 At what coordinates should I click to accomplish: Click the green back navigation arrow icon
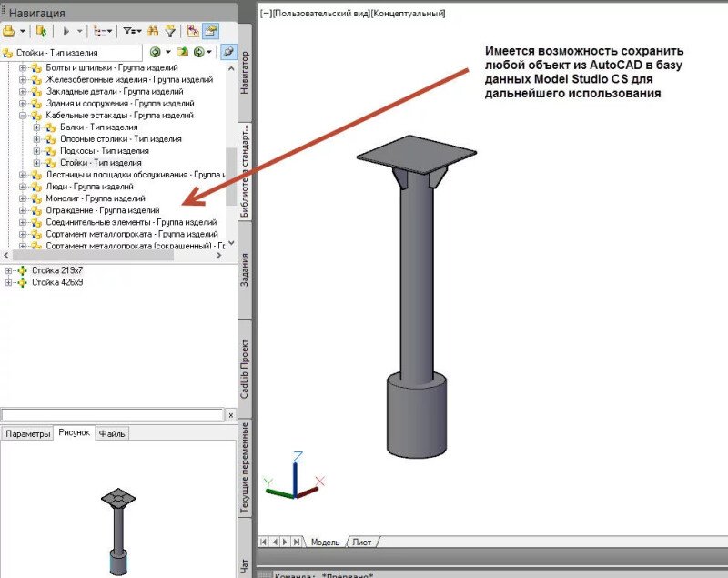(156, 52)
